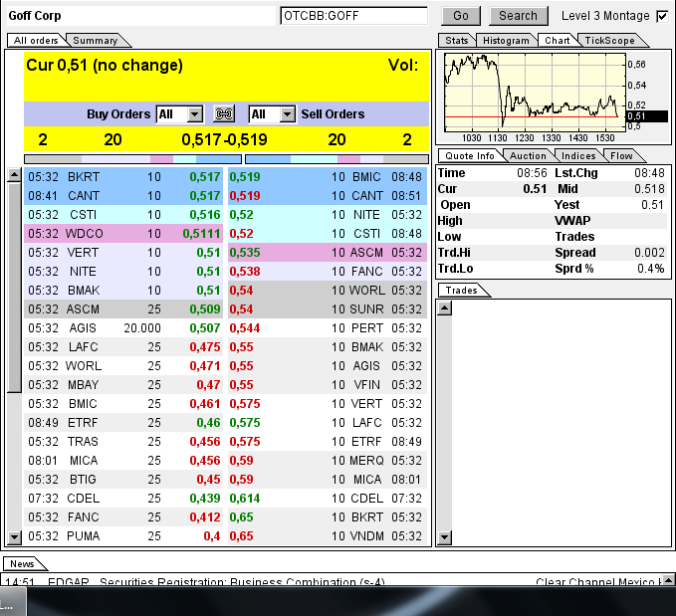Click the Search button

(519, 16)
